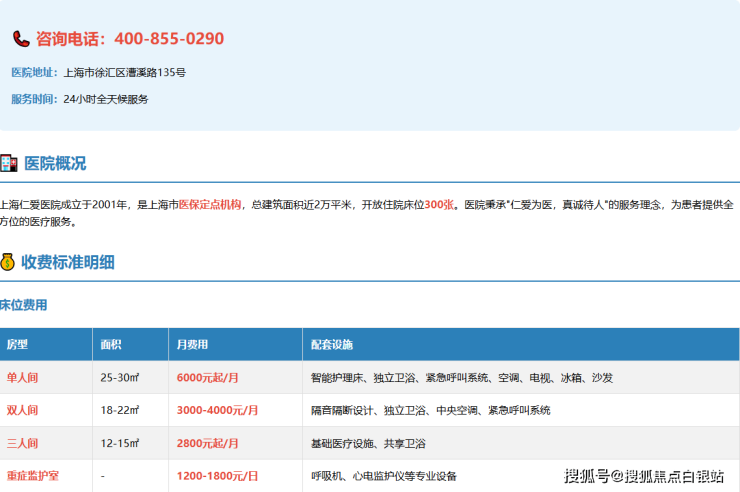Image resolution: width=740 pixels, height=492 pixels.
Task: Select the 重症监护室 row label
Action: tap(32, 476)
